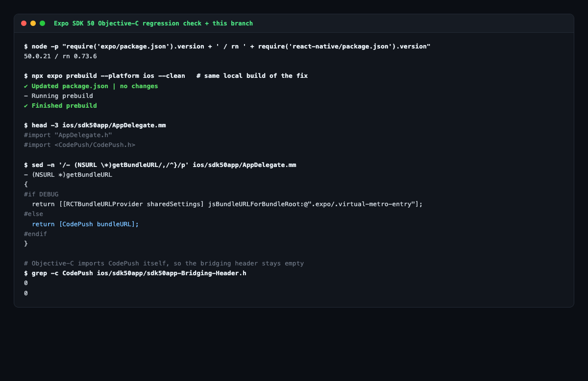Click the '#endif' line

tap(35, 234)
